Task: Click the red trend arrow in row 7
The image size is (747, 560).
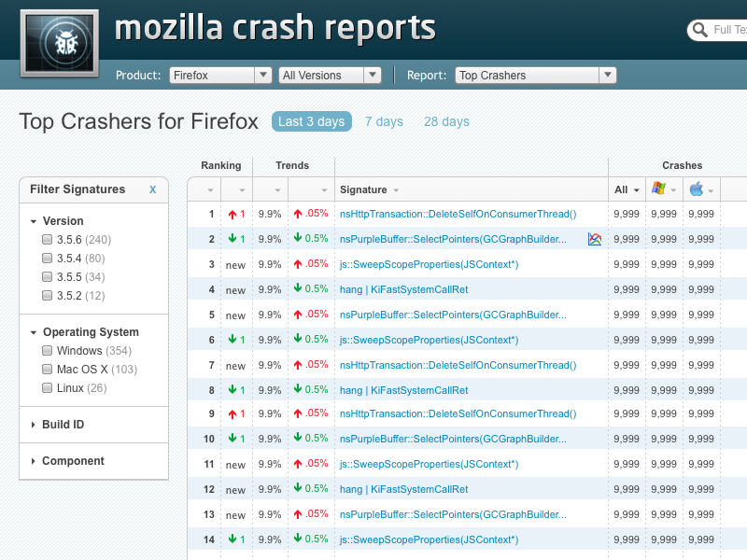Action: 298,365
